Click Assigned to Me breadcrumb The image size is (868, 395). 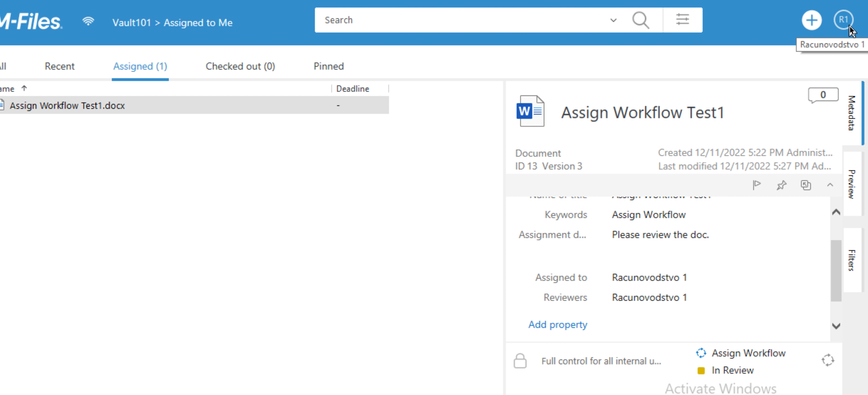point(198,23)
